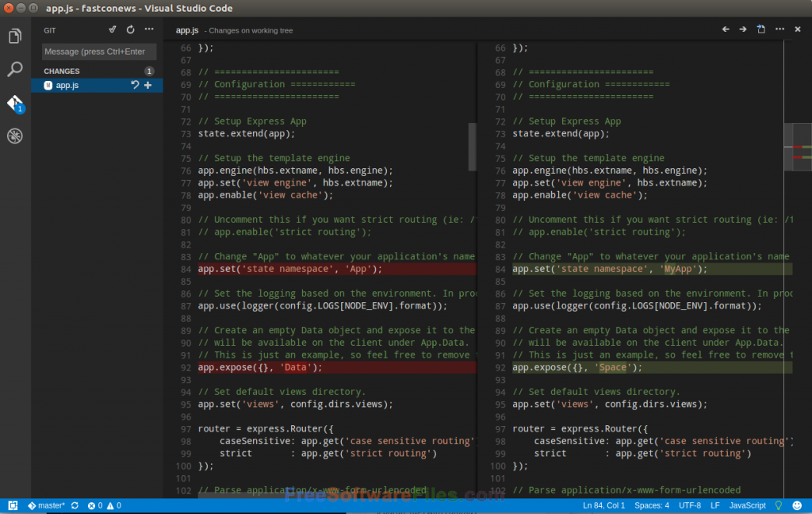This screenshot has width=812, height=514.
Task: Open Source Control view showing 1 change
Action: (15, 102)
